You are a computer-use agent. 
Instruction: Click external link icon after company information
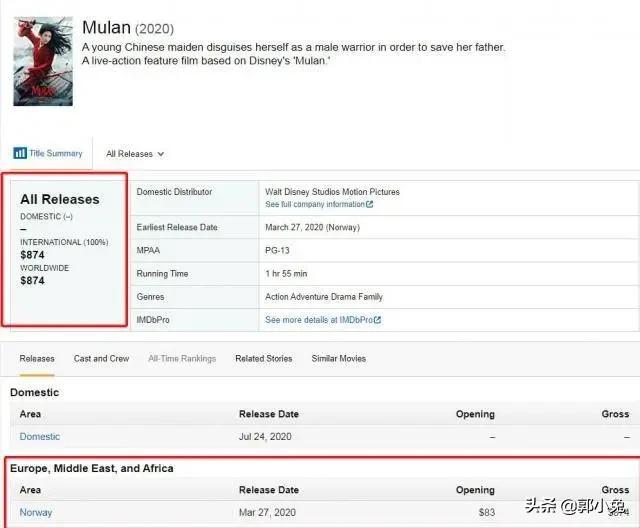click(x=369, y=204)
